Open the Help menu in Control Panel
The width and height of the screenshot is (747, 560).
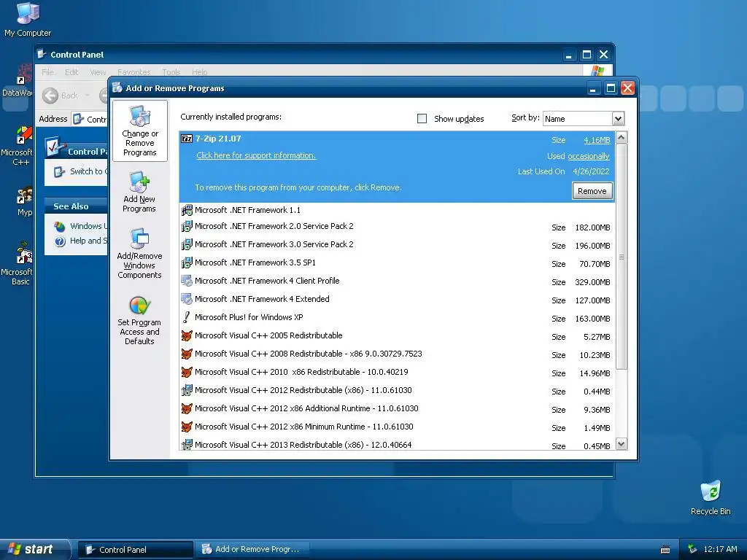click(200, 72)
